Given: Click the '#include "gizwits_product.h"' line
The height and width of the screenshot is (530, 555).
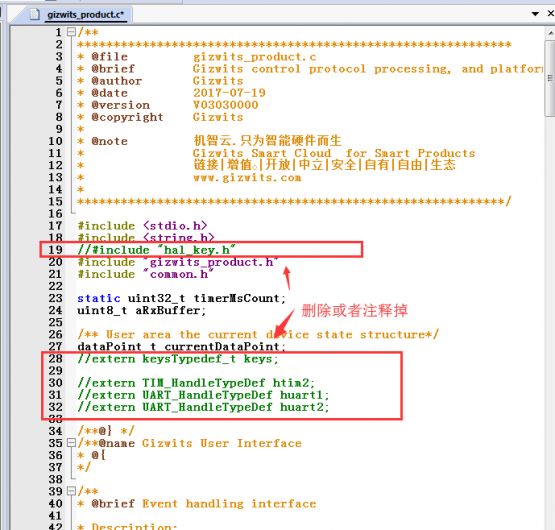Looking at the screenshot, I should [178, 262].
